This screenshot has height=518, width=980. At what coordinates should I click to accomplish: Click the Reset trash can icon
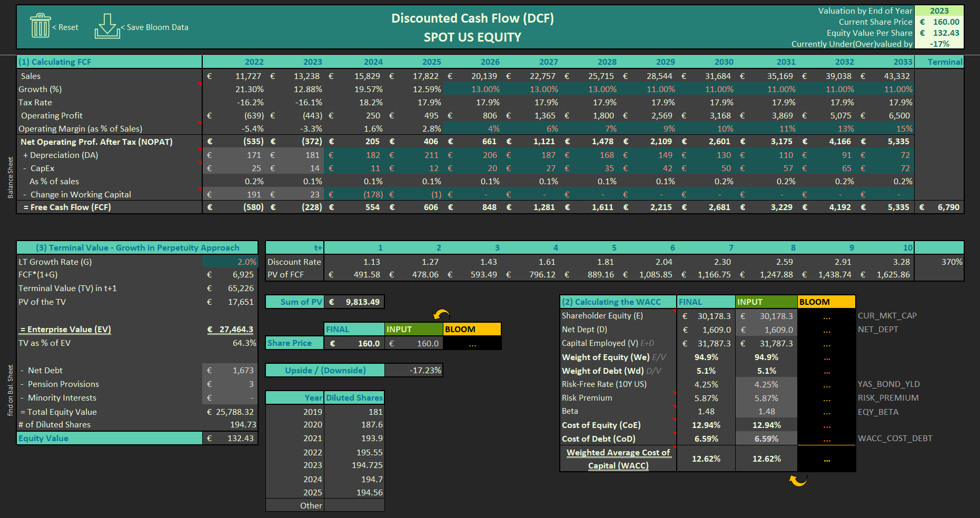41,26
